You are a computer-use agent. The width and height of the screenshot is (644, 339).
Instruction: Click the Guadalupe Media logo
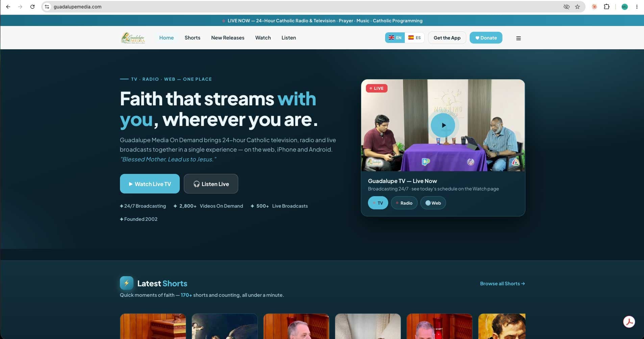click(133, 38)
